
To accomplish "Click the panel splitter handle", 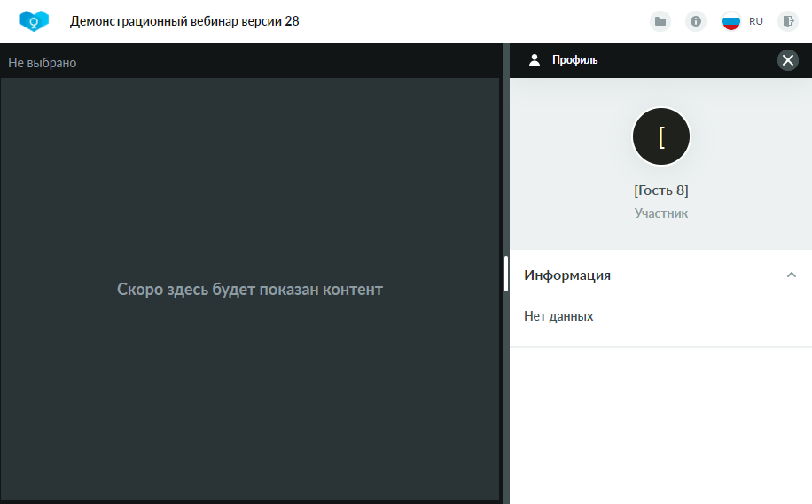I will (506, 274).
